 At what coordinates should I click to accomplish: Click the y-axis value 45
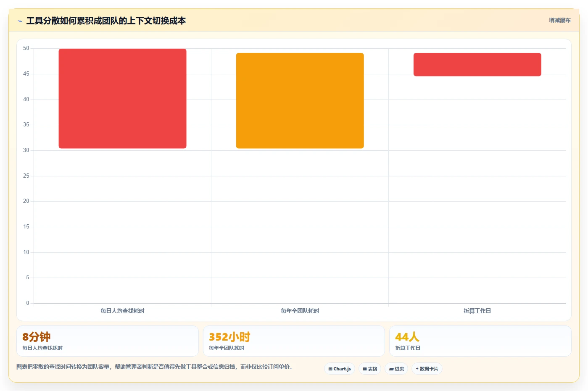[x=26, y=74]
